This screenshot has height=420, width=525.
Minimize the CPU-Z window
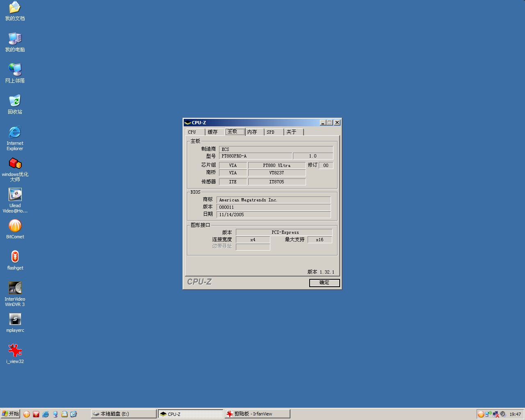[x=323, y=123]
